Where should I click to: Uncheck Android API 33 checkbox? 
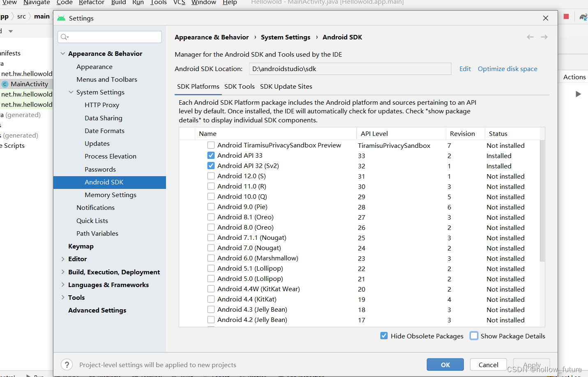coord(211,155)
